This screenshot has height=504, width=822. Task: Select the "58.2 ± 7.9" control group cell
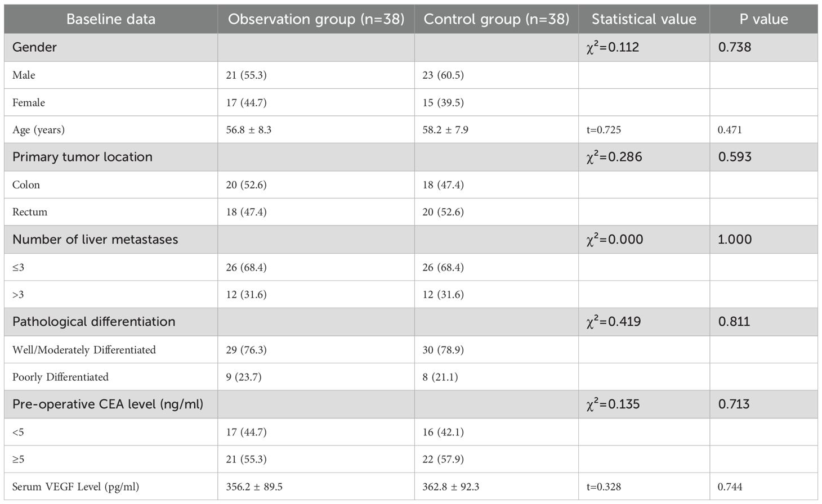(445, 130)
